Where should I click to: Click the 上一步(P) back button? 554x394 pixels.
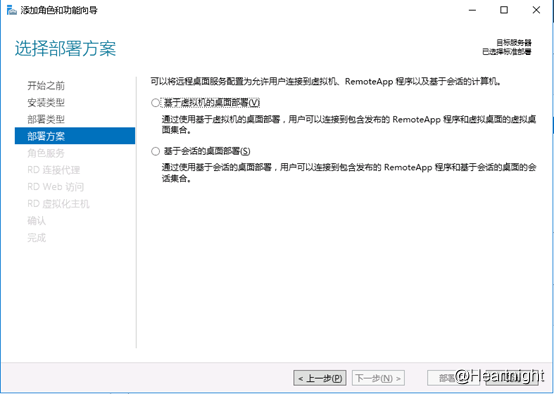pyautogui.click(x=320, y=378)
